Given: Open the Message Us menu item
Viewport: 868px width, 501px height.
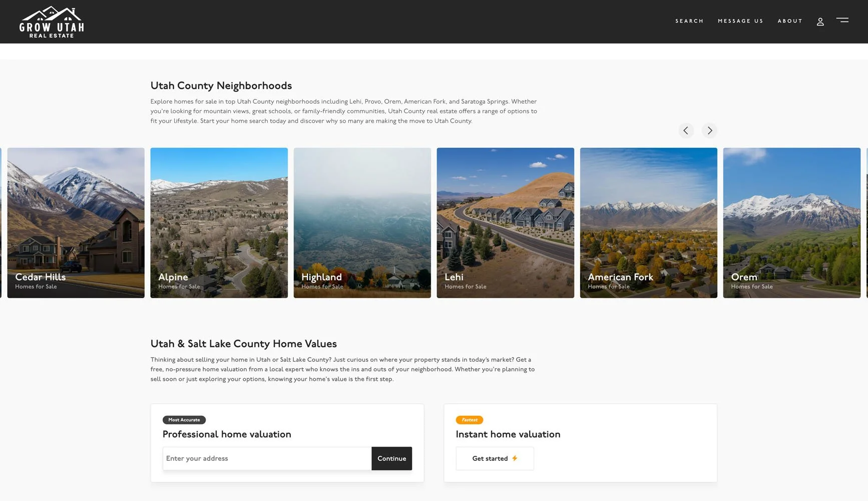Looking at the screenshot, I should (740, 21).
